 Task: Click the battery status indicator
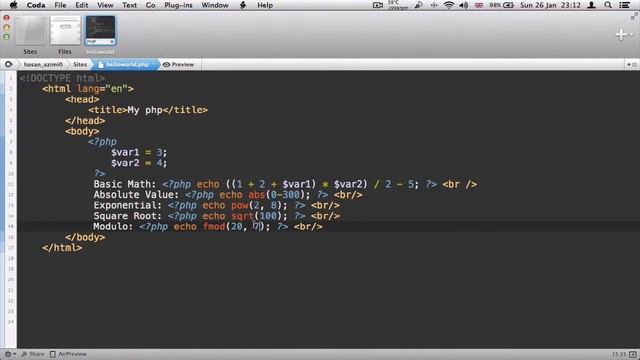point(501,5)
